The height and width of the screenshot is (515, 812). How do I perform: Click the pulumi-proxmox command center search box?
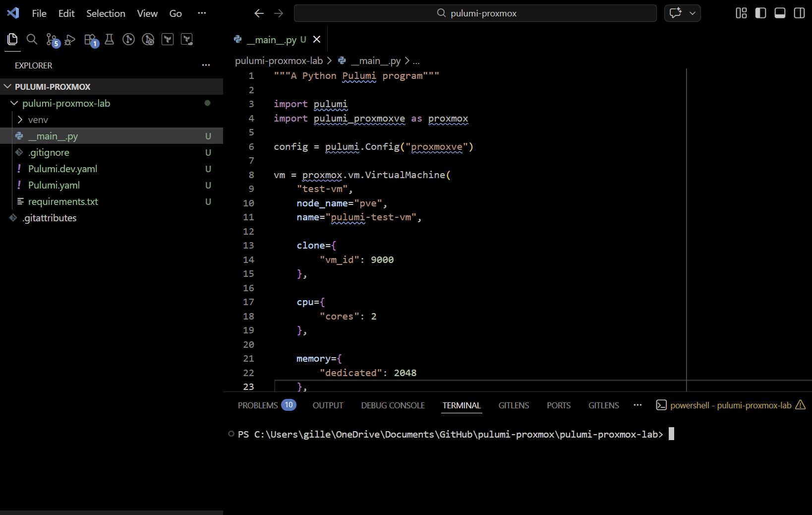pos(475,13)
